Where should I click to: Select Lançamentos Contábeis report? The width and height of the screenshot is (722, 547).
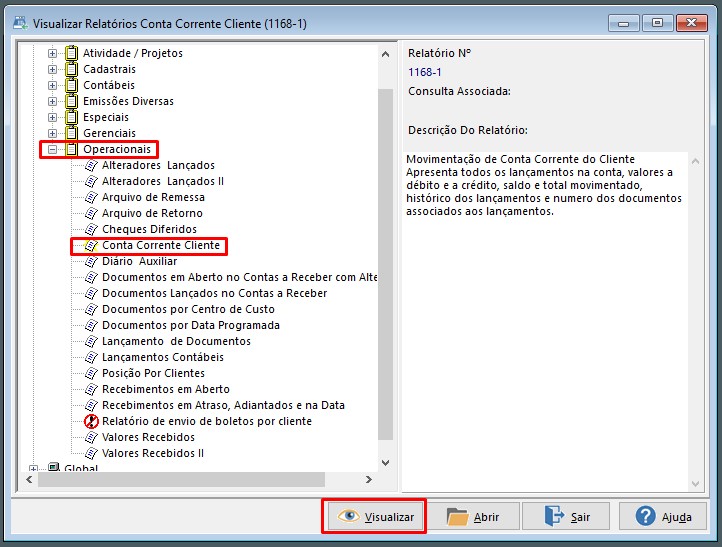(x=163, y=357)
